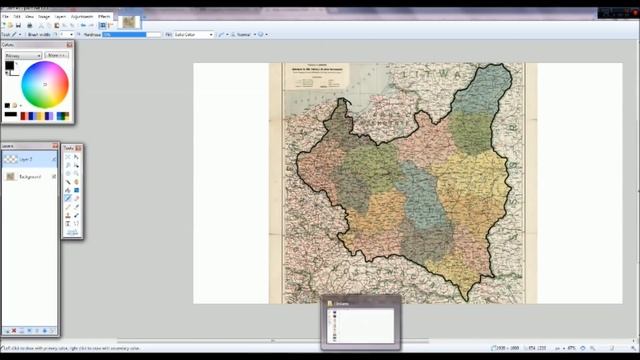Select the Layer 2 row
The width and height of the screenshot is (640, 360).
29,159
